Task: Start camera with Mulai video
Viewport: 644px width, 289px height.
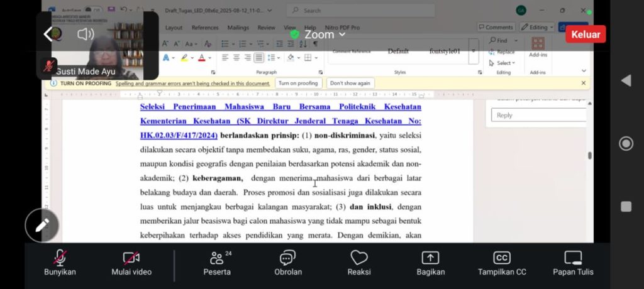Action: [131, 263]
